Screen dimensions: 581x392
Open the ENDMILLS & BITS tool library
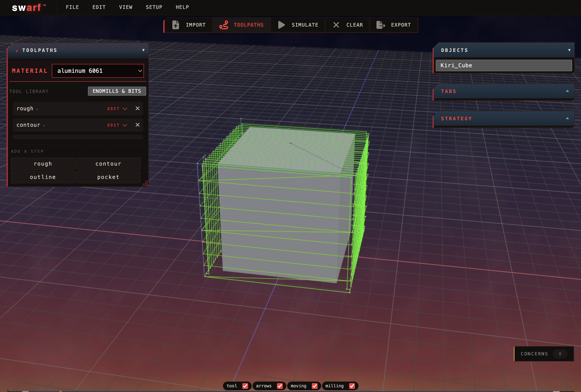pyautogui.click(x=117, y=91)
